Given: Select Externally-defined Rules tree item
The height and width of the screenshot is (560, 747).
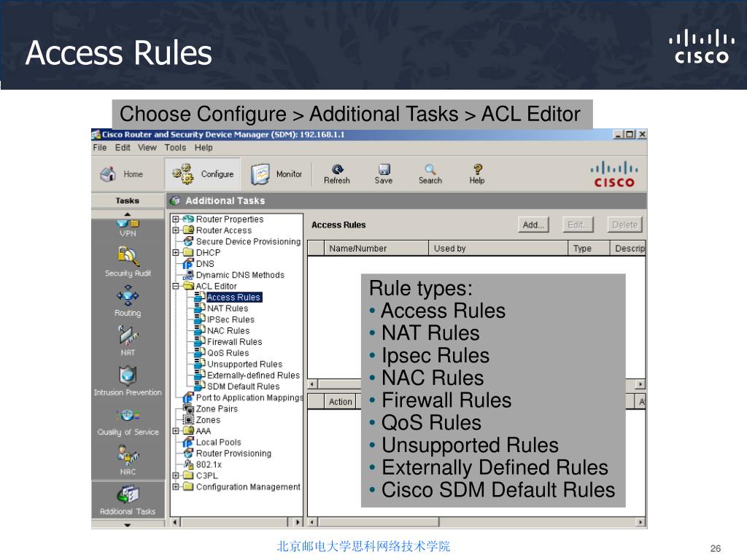Looking at the screenshot, I should pos(253,376).
